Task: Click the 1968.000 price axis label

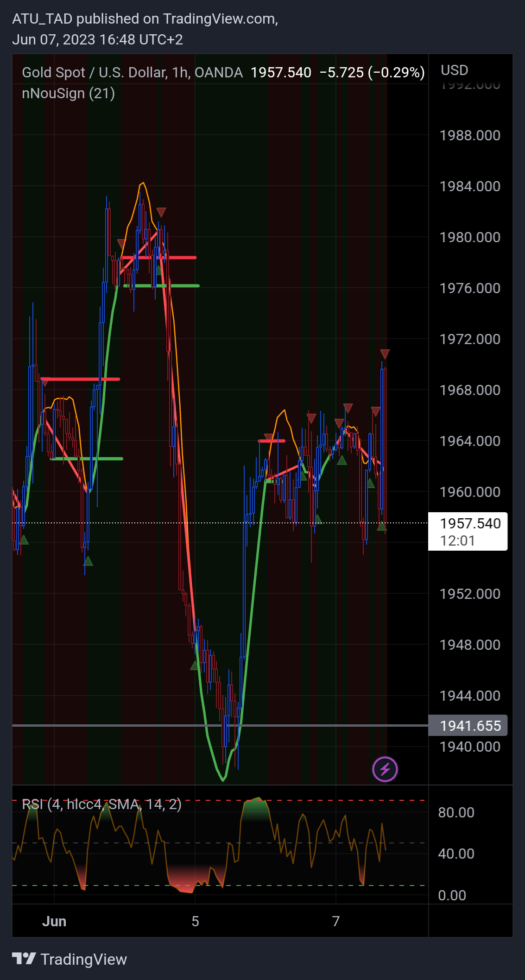Action: (x=470, y=390)
